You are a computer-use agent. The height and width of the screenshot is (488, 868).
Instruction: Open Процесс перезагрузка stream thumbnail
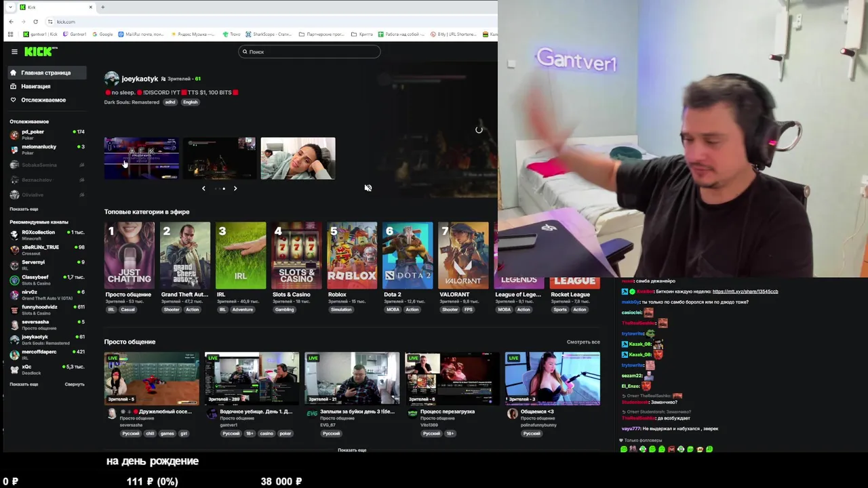point(452,378)
